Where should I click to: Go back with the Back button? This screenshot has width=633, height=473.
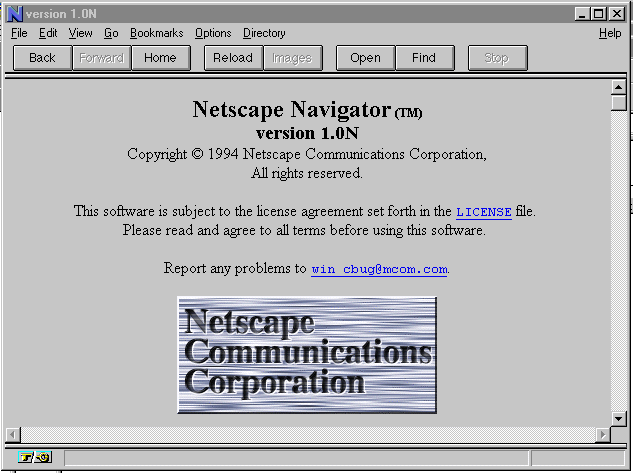pyautogui.click(x=42, y=58)
